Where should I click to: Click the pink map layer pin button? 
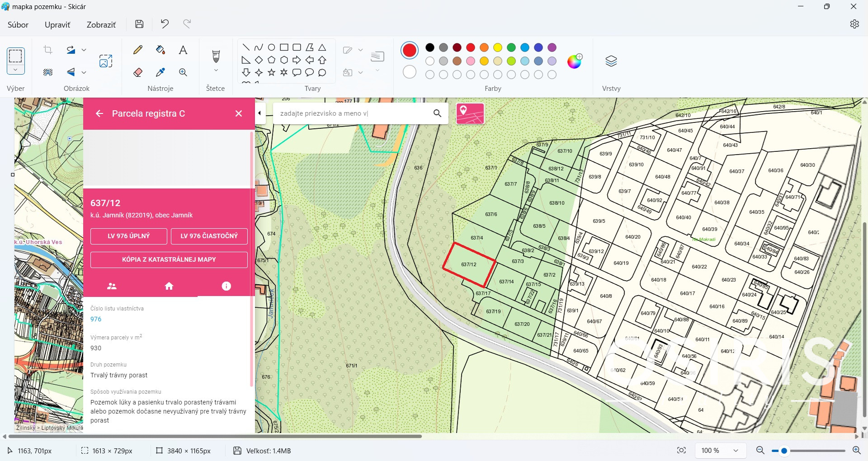[x=470, y=113]
